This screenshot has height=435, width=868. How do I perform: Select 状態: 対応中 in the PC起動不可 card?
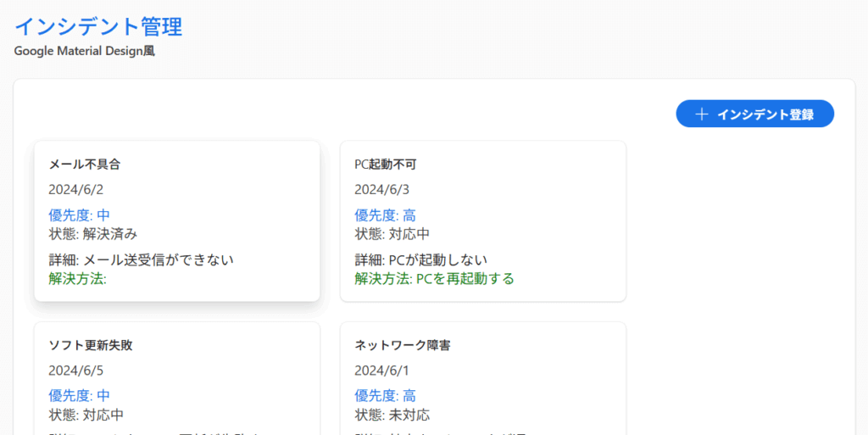click(x=392, y=234)
